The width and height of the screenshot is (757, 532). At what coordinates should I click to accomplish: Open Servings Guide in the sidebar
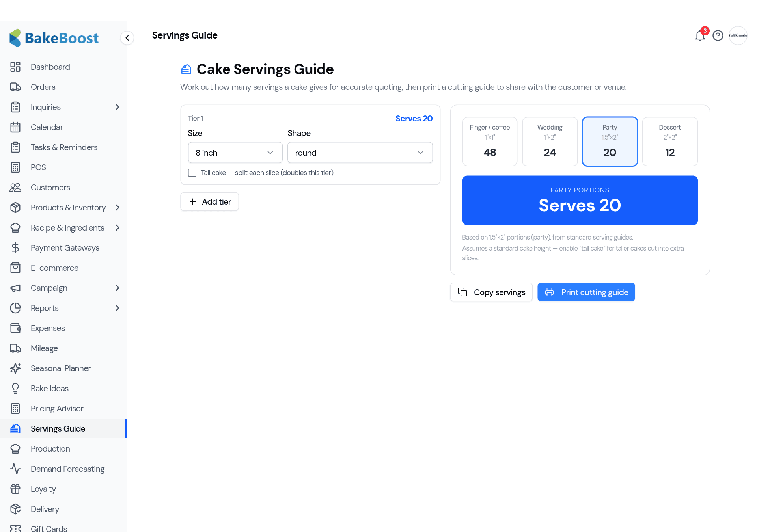(x=63, y=429)
